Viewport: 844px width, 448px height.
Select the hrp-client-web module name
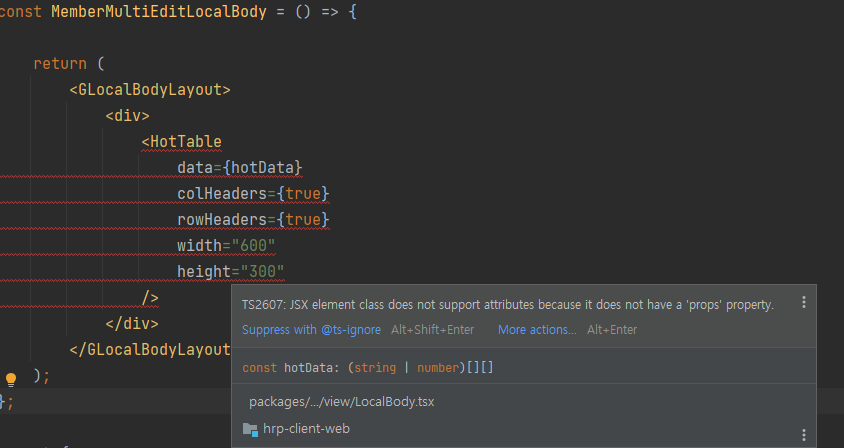click(x=306, y=429)
